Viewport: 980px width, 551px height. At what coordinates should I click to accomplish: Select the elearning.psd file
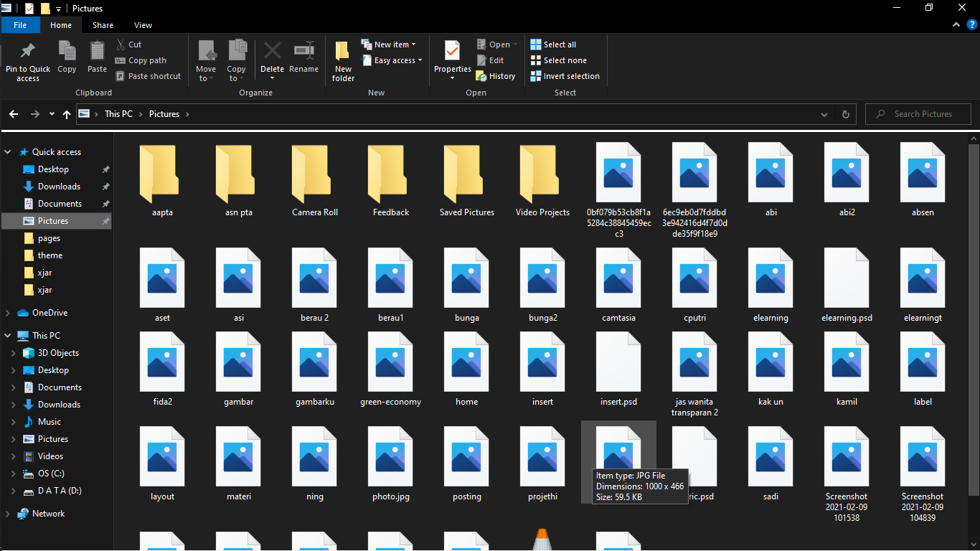(847, 285)
